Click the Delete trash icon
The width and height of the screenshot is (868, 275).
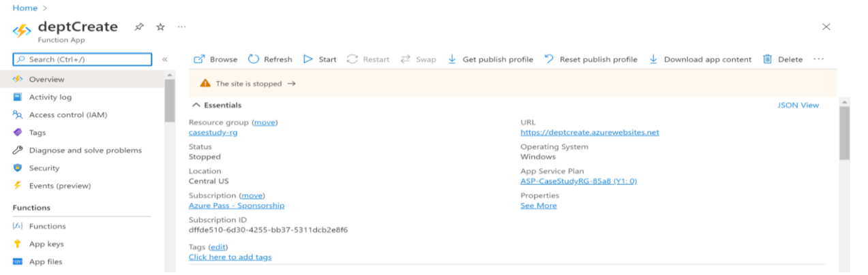coord(767,59)
